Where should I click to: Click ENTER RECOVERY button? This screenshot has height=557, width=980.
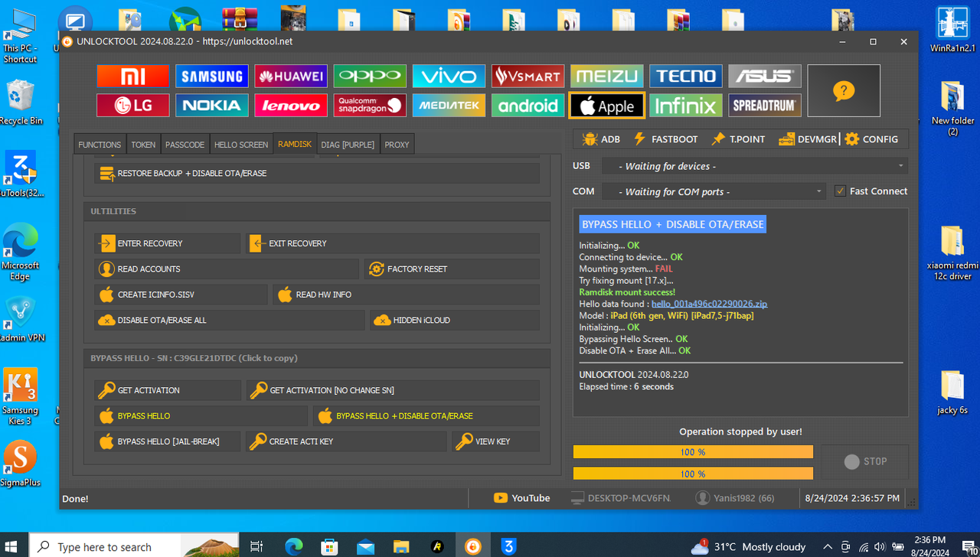point(168,243)
